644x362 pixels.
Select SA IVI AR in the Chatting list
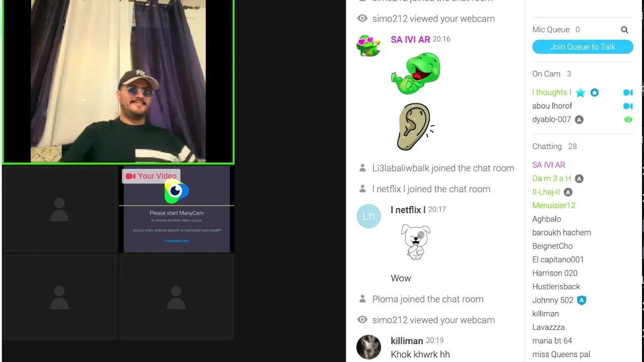tap(548, 165)
